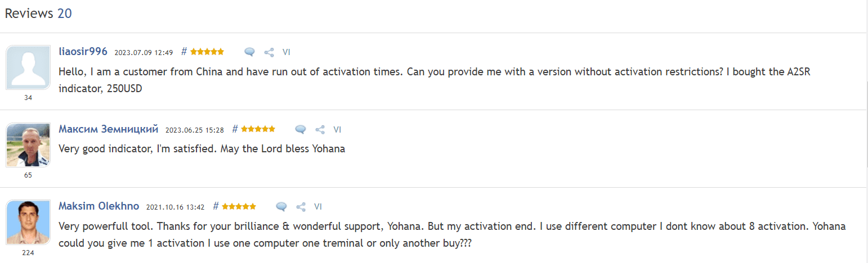868x263 pixels.
Task: Click comment icon on Maksim Olekhno's review
Action: coord(281,207)
